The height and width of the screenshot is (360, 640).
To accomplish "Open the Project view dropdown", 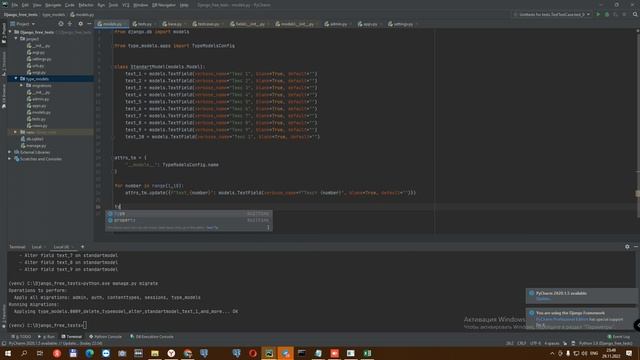I will [23, 24].
